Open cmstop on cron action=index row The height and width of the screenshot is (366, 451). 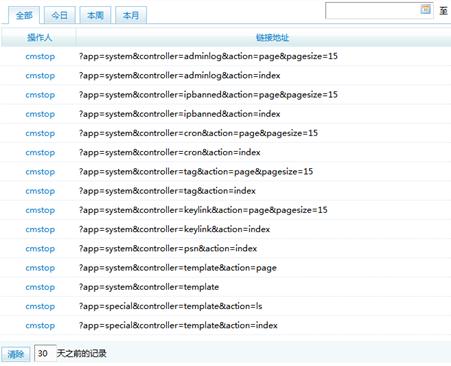(40, 153)
